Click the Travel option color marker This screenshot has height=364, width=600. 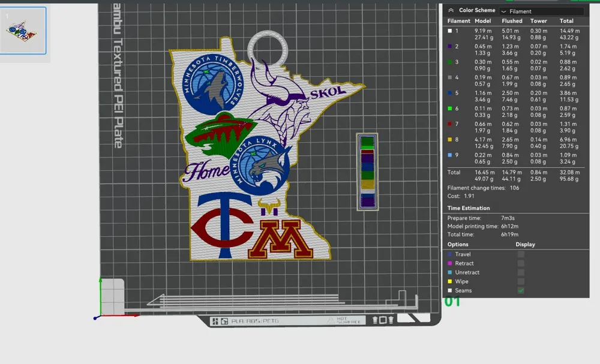click(450, 254)
